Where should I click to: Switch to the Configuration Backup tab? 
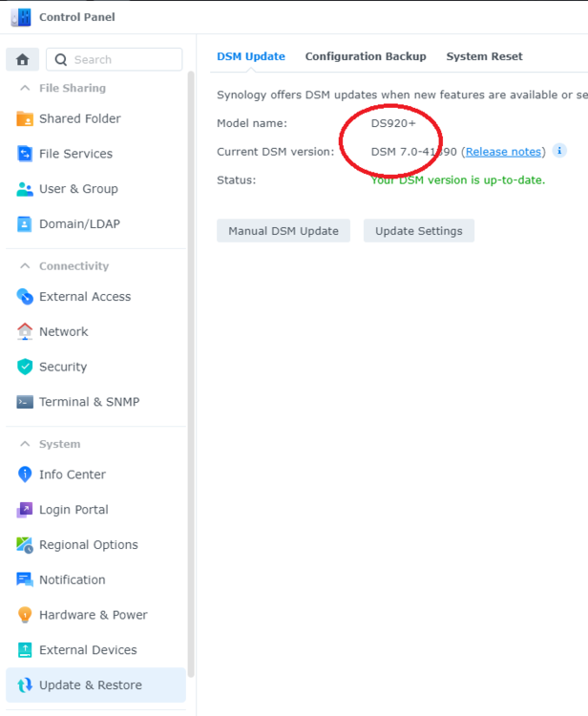[366, 56]
